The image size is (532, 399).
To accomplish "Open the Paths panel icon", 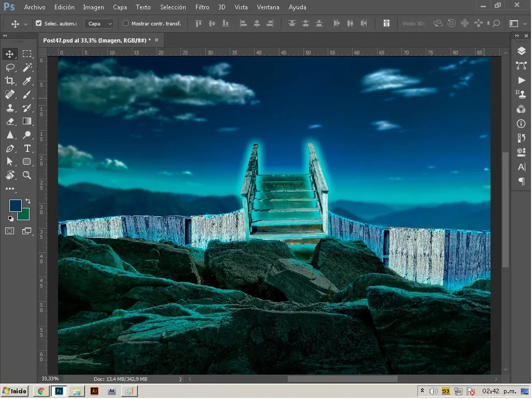I will 522,65.
